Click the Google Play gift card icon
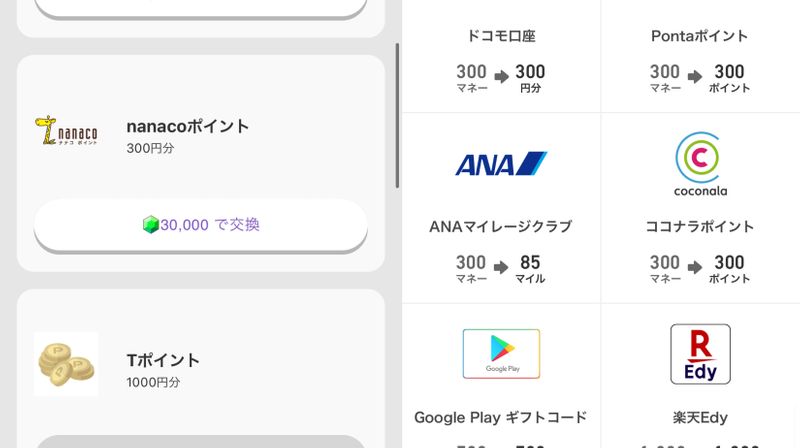The height and width of the screenshot is (448, 800). tap(501, 353)
